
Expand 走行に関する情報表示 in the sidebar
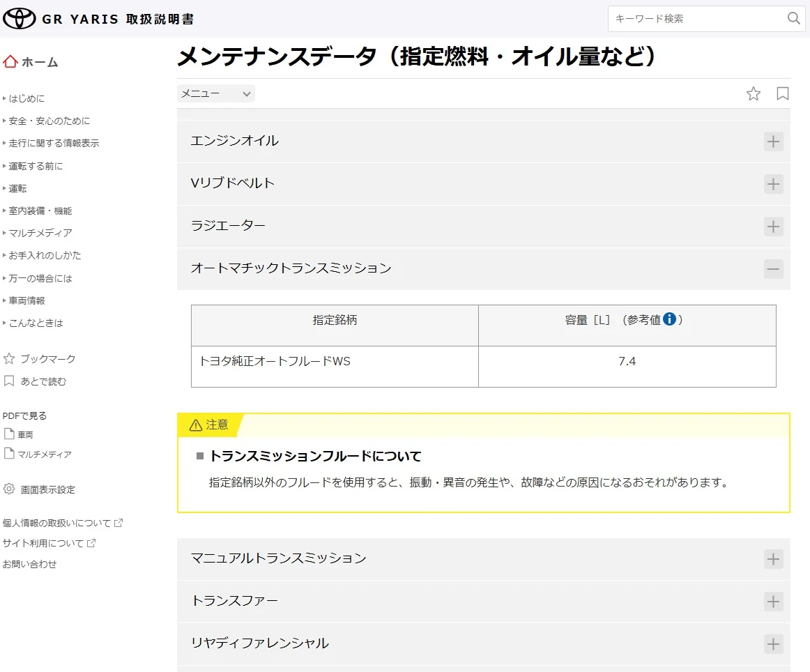tap(51, 143)
